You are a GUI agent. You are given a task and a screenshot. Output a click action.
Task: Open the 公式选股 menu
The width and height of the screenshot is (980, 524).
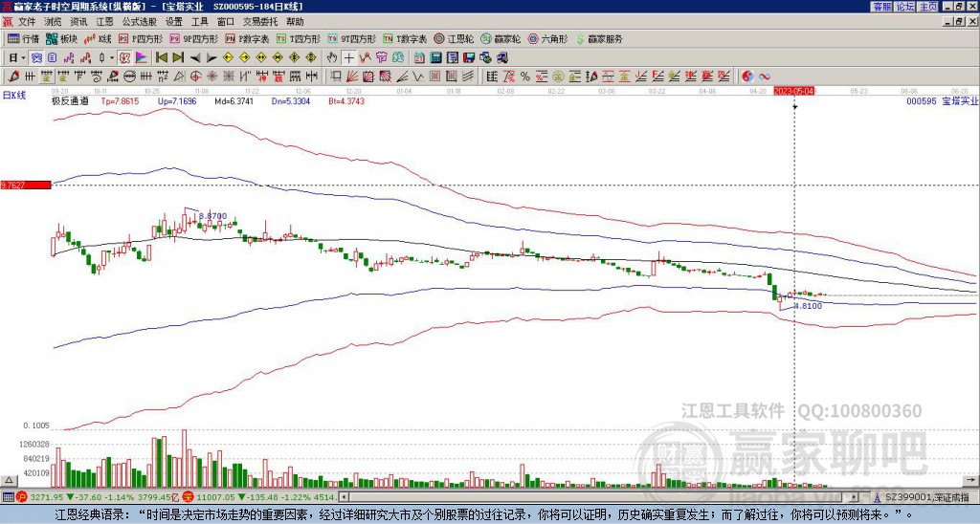tap(140, 22)
